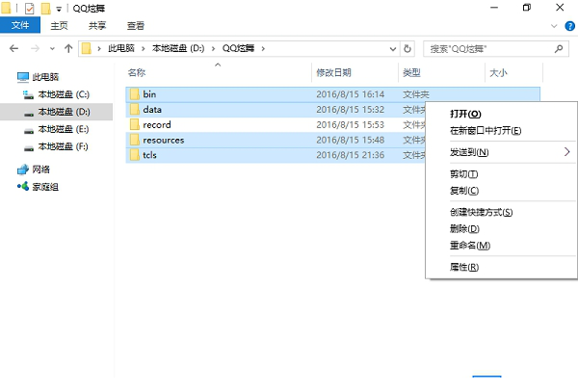Refresh the current folder
Viewport: 578px width, 392px height.
(x=407, y=48)
